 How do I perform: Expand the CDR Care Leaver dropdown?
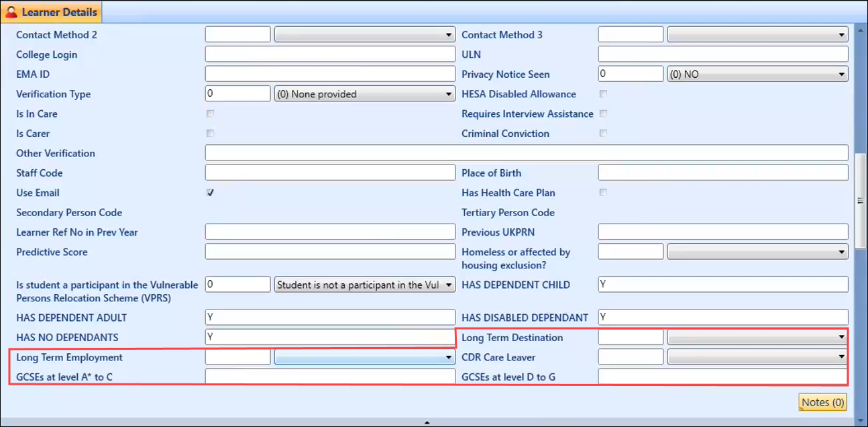click(x=758, y=357)
